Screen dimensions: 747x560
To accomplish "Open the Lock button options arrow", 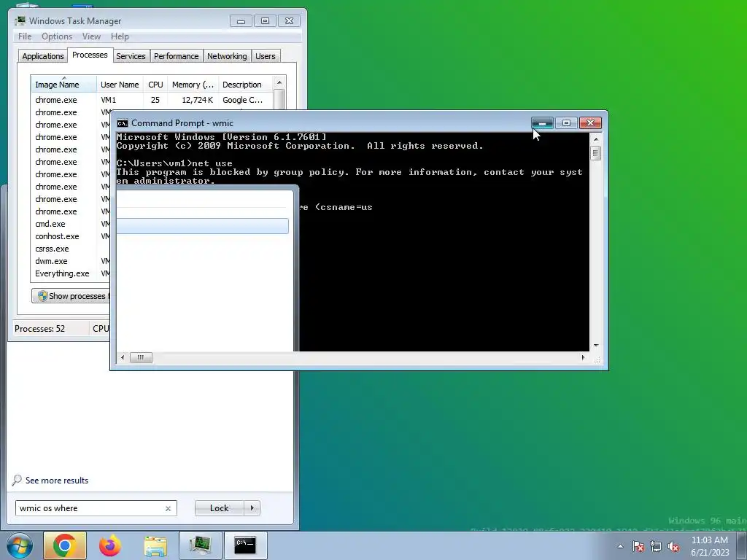I will tap(252, 508).
